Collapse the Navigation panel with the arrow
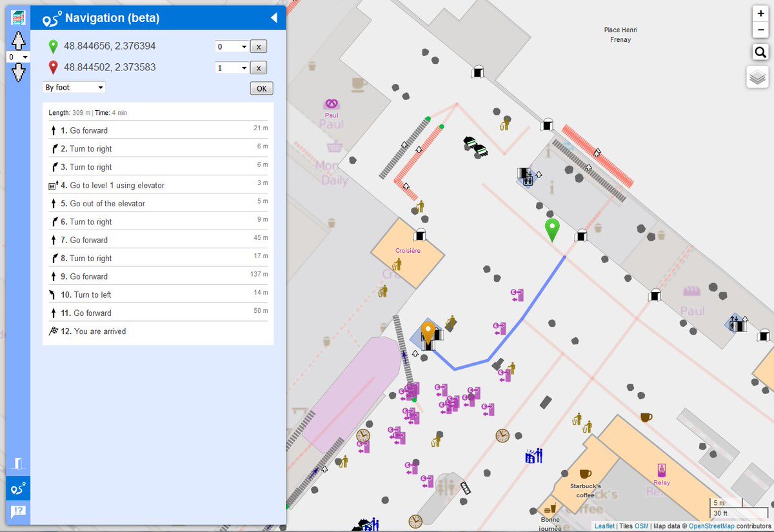Image resolution: width=774 pixels, height=532 pixels. [x=274, y=18]
